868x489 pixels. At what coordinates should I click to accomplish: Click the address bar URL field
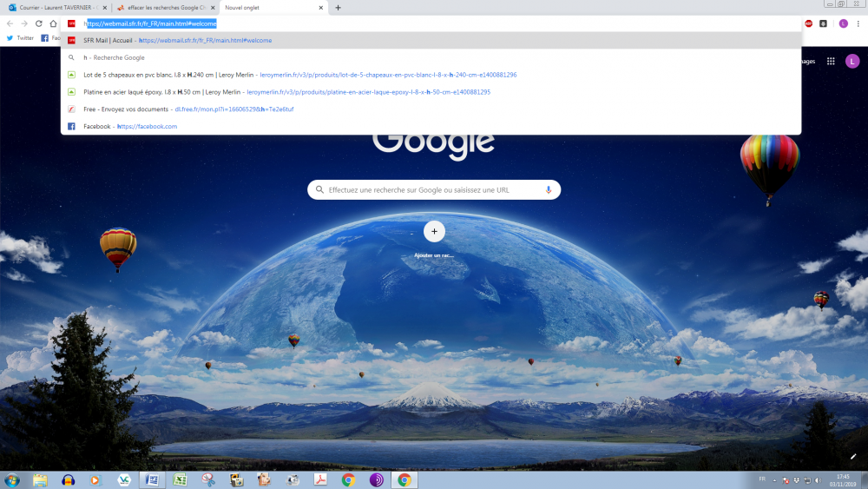point(431,23)
